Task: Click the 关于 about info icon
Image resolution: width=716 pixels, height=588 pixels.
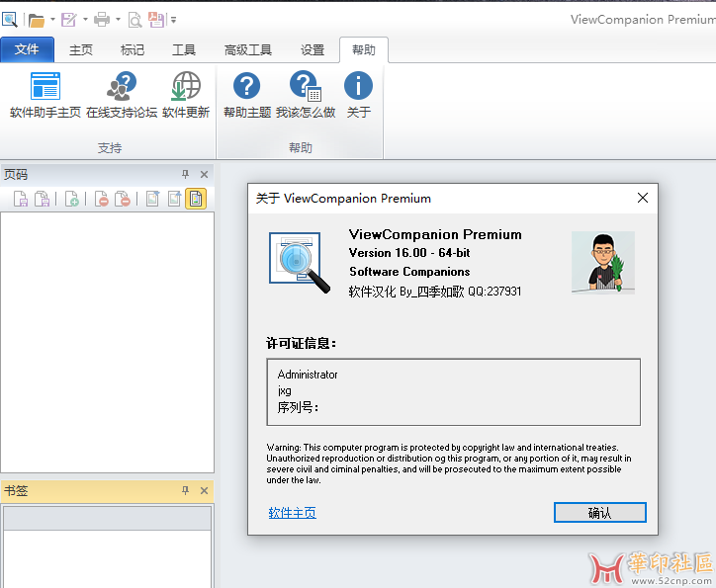Action: (358, 95)
